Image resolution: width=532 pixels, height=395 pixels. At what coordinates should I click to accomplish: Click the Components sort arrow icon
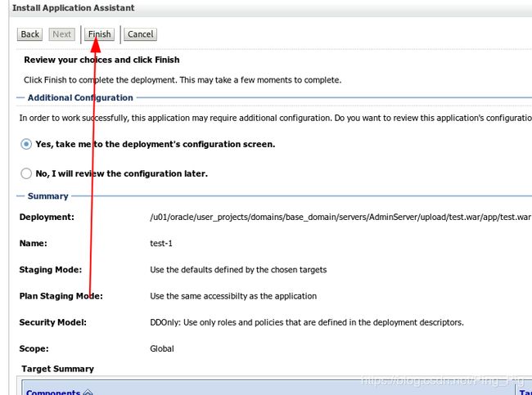tap(88, 392)
